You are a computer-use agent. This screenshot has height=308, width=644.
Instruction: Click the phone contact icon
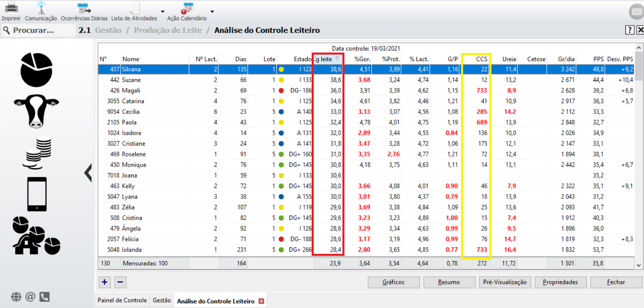pyautogui.click(x=45, y=297)
